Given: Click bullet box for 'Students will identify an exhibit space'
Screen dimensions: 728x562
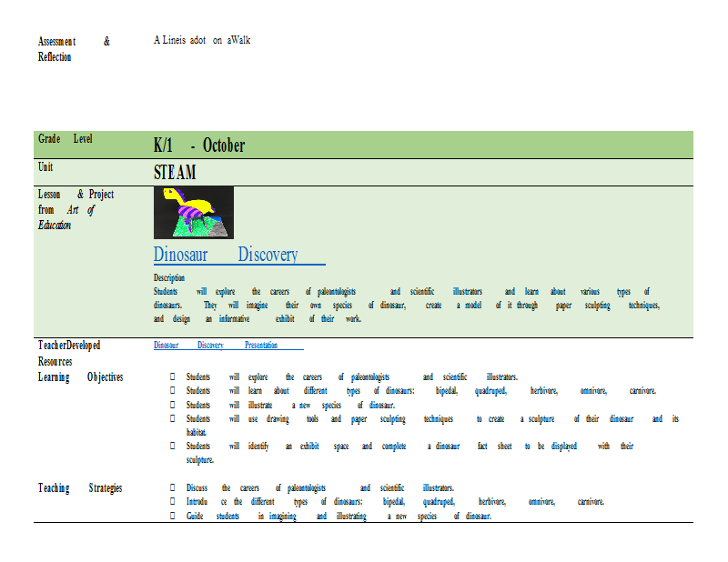Looking at the screenshot, I should pos(173,446).
